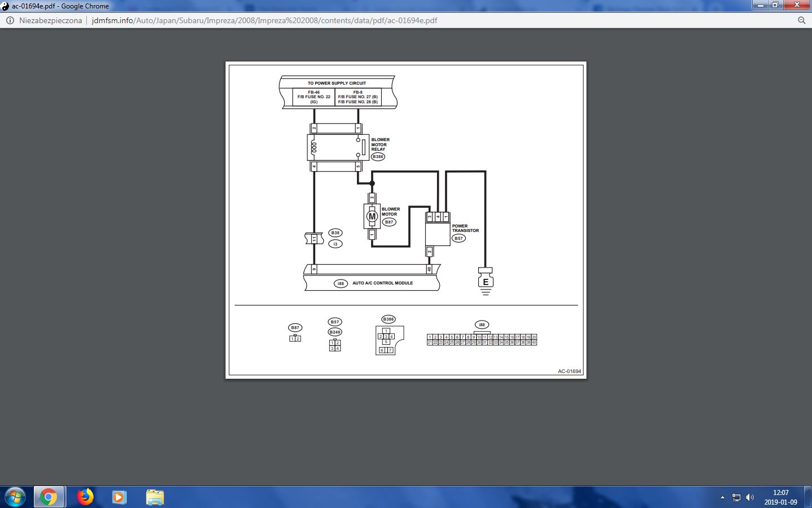The image size is (812, 508).
Task: Open the Windows Start menu orb
Action: 15,497
